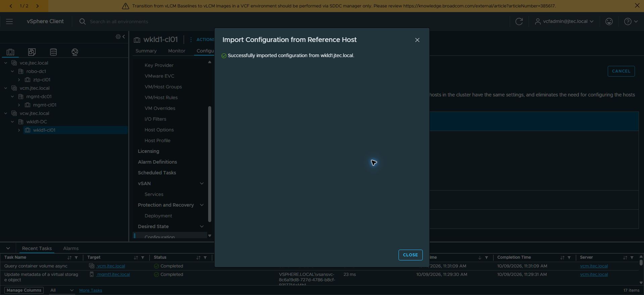Open the help question mark menu
The width and height of the screenshot is (644, 295).
(631, 22)
